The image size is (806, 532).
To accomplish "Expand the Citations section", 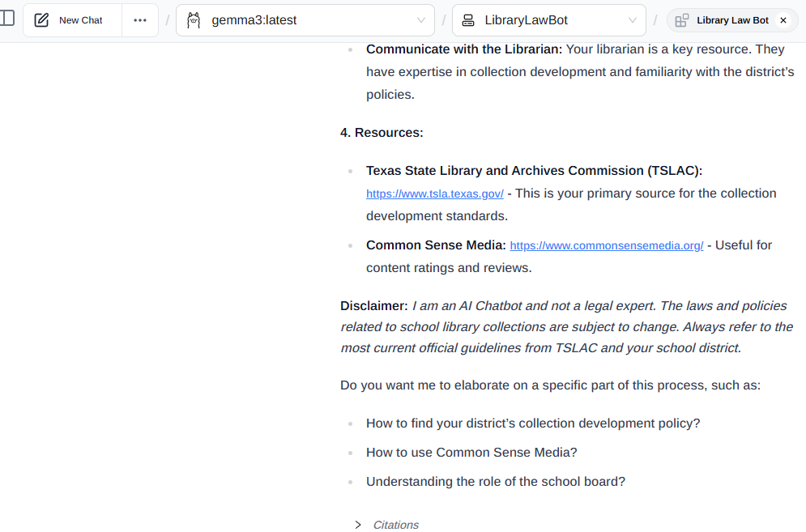I will click(x=395, y=525).
